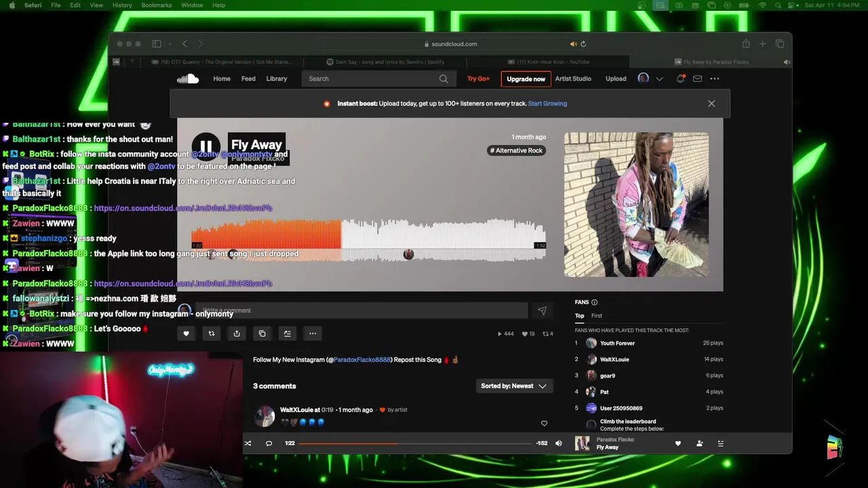868x488 pixels.
Task: Open a new tab with plus button
Action: [762, 44]
